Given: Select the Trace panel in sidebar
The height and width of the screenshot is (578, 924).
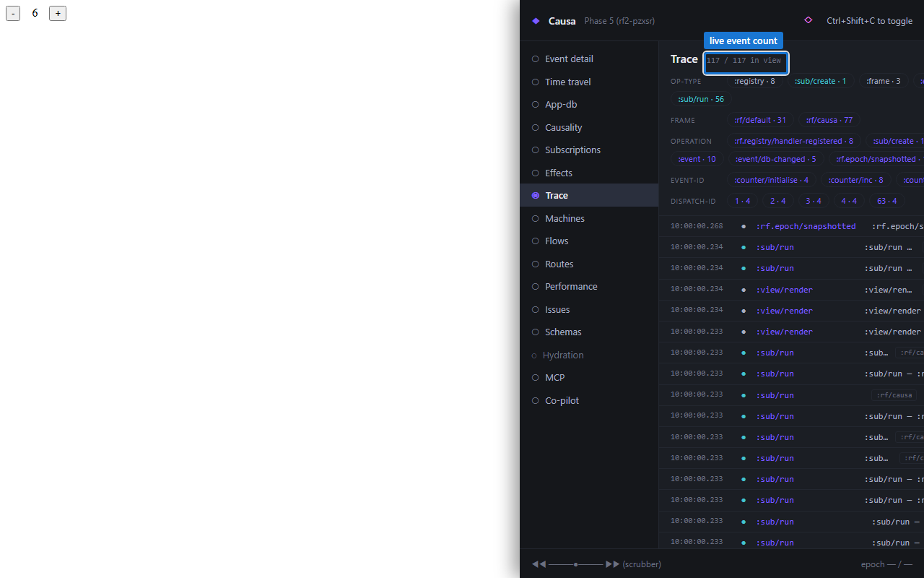Looking at the screenshot, I should [x=589, y=195].
